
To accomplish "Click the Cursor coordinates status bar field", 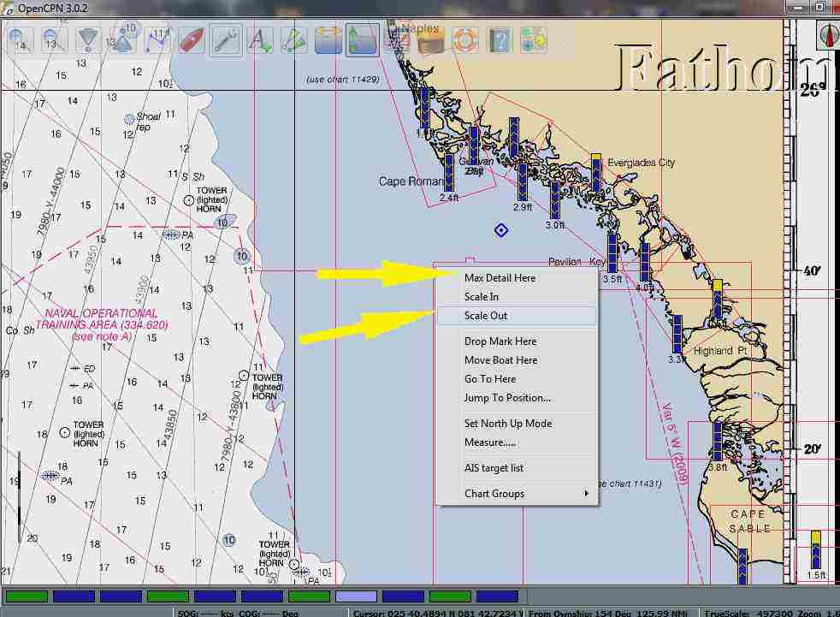I will tap(436, 613).
